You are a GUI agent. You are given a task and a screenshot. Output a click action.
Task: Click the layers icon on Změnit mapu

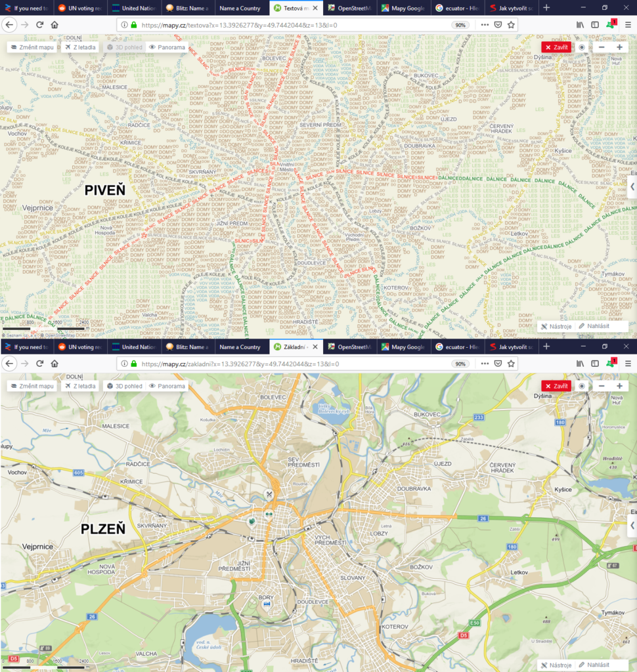(14, 47)
